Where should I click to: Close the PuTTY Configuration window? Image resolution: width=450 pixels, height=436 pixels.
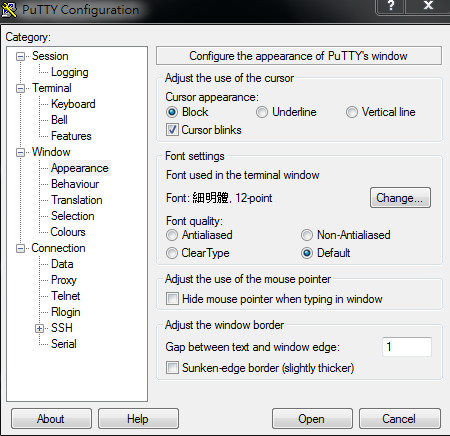click(428, 6)
